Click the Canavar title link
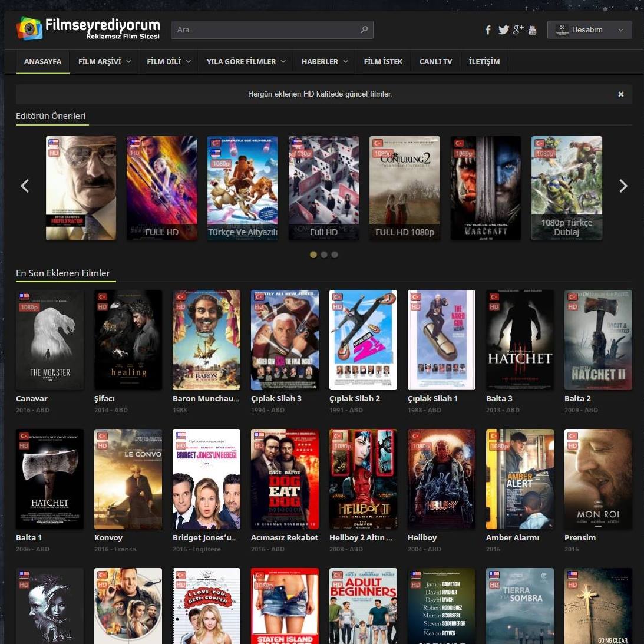 pos(32,398)
